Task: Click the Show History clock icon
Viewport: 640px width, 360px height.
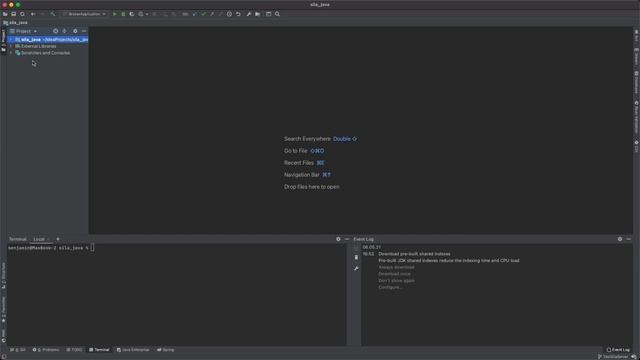Action: [x=229, y=14]
